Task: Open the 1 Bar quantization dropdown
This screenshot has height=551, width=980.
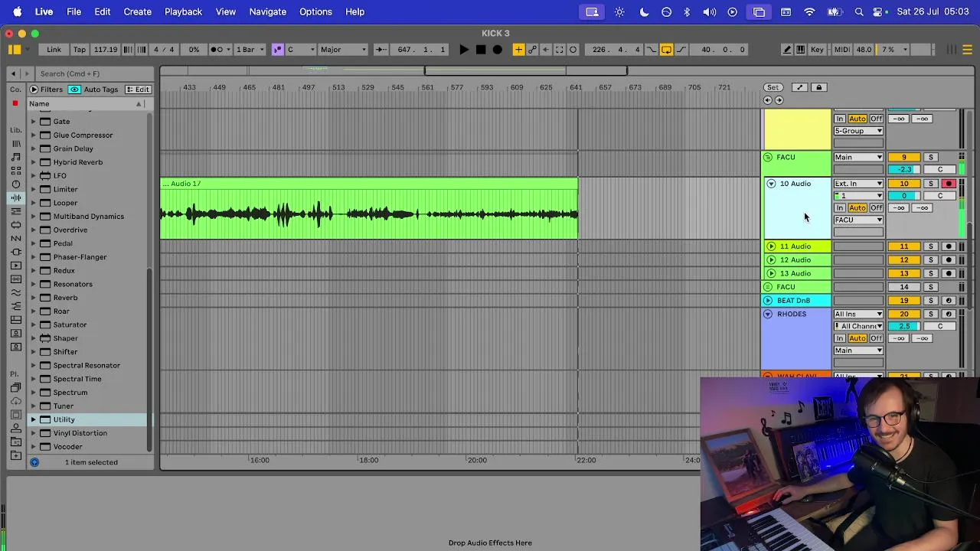Action: 250,50
